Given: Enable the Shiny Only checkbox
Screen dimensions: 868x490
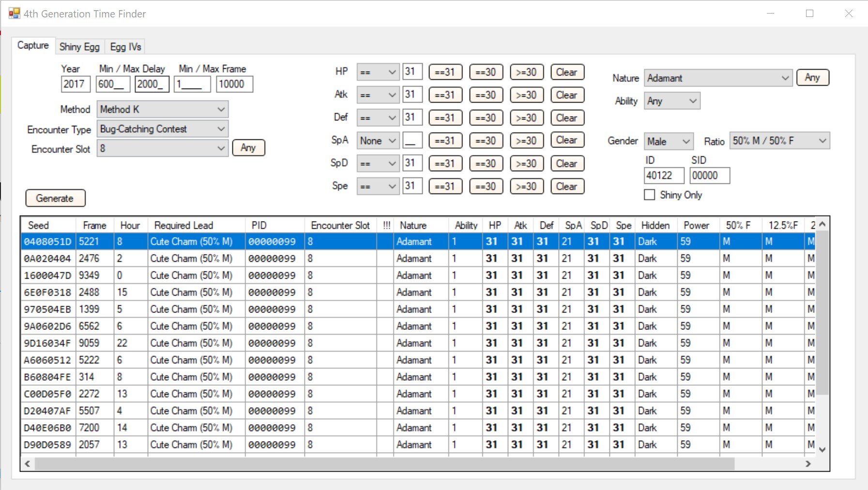Looking at the screenshot, I should point(650,195).
